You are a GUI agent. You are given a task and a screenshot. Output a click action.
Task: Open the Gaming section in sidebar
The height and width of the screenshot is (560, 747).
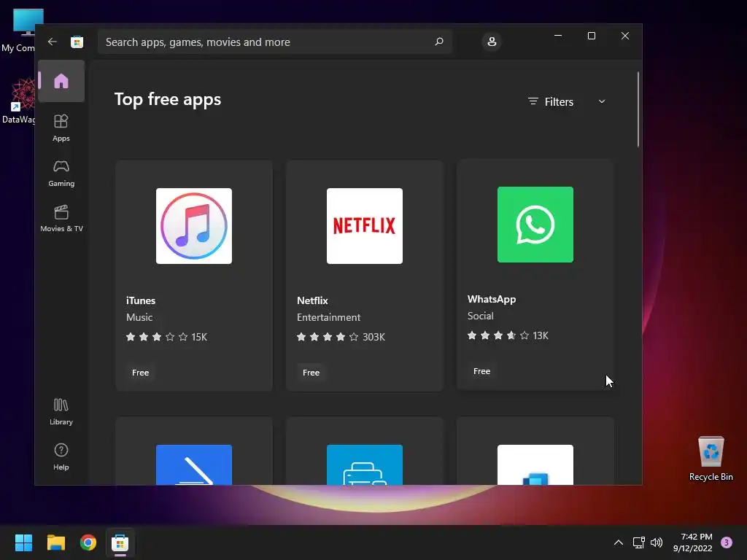point(61,174)
